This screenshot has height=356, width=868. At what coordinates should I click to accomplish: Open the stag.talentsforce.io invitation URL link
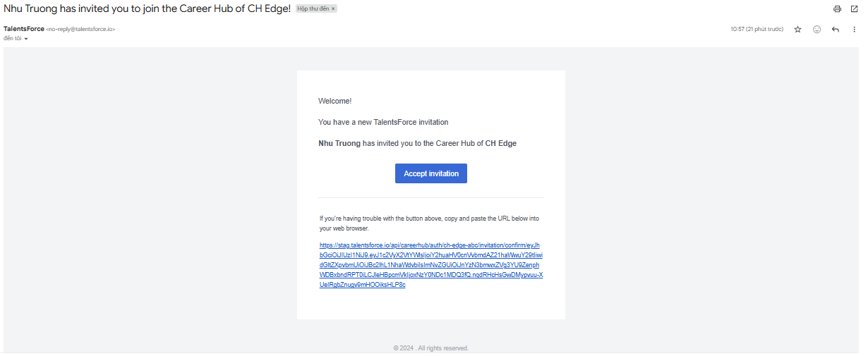(x=430, y=264)
